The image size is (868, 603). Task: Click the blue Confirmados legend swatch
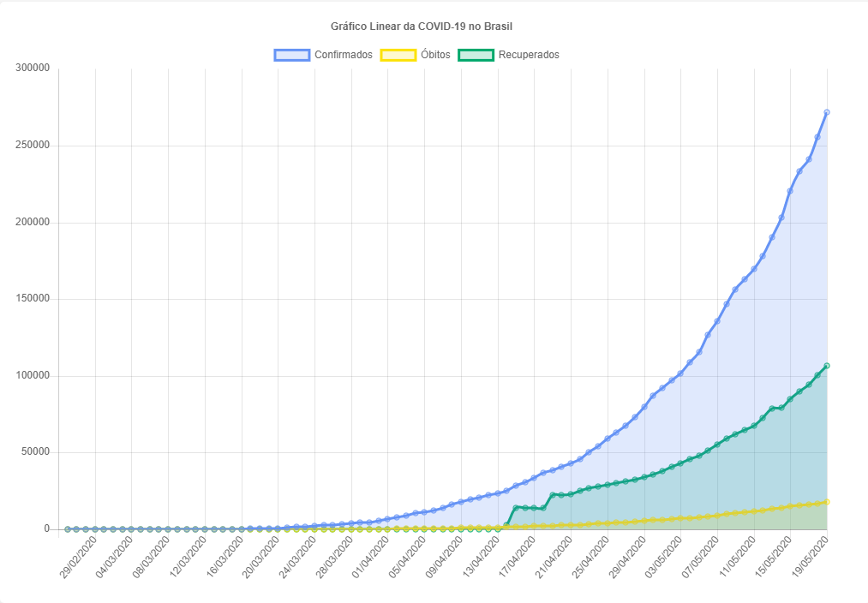pos(291,55)
